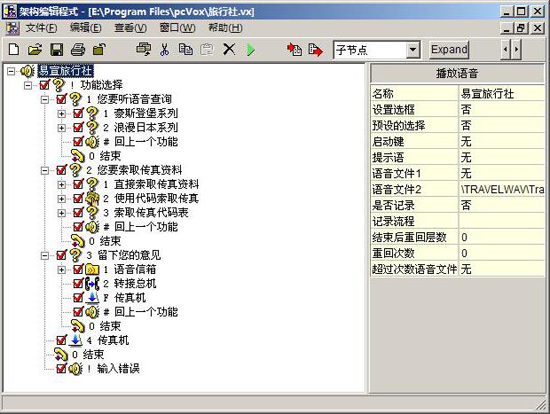This screenshot has width=550, height=414.
Task: Click the Print toolbar icon
Action: (78, 49)
